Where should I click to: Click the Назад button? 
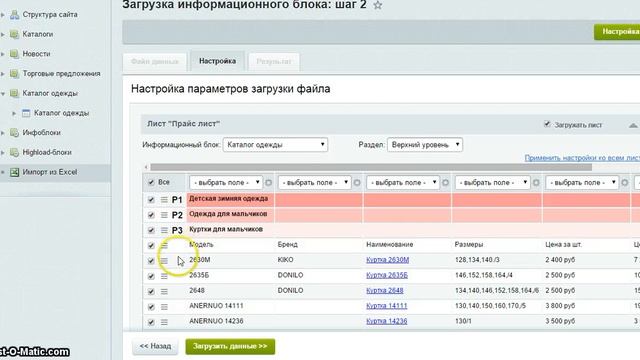click(x=155, y=346)
